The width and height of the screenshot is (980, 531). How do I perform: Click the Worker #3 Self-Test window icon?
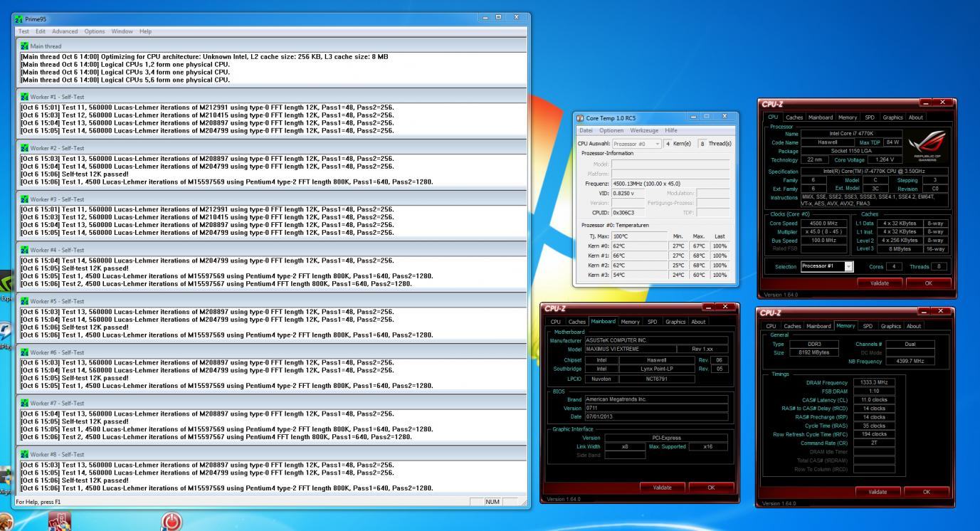(x=25, y=199)
